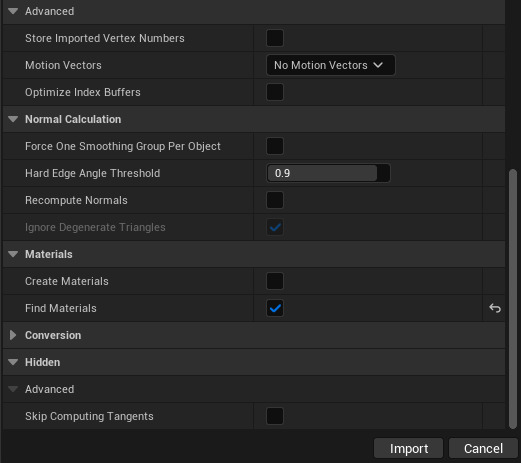This screenshot has height=463, width=521.
Task: Toggle Optimize Index Buffers checkbox
Action: (x=275, y=92)
